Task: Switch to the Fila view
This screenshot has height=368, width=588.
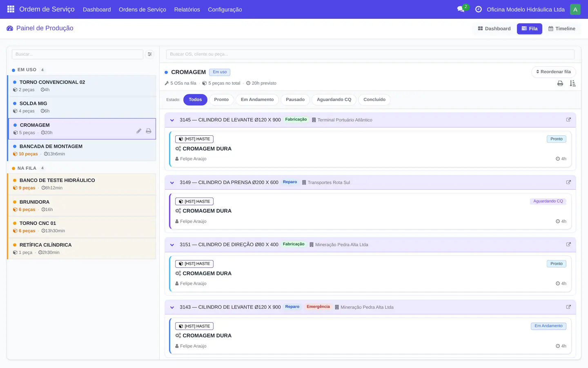Action: tap(530, 29)
